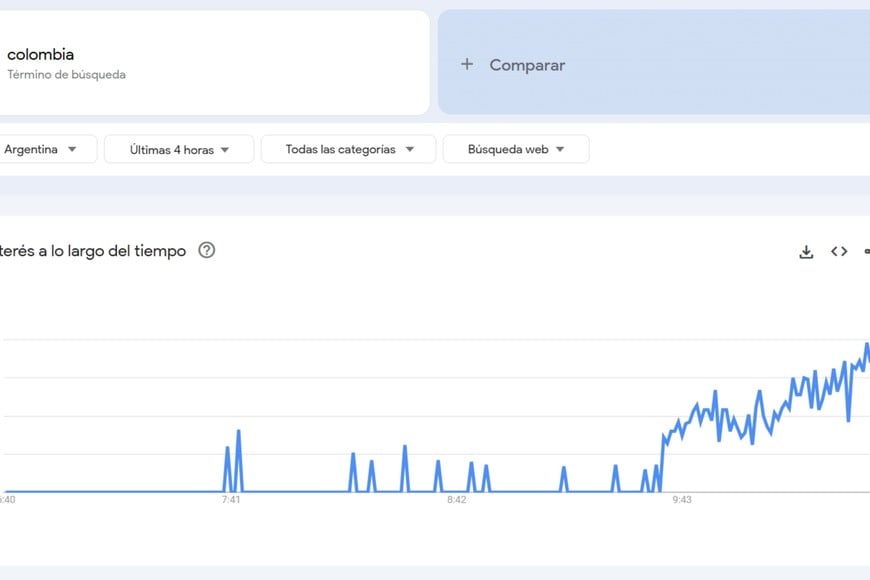
Task: Click the 7:41 time axis label
Action: [231, 500]
